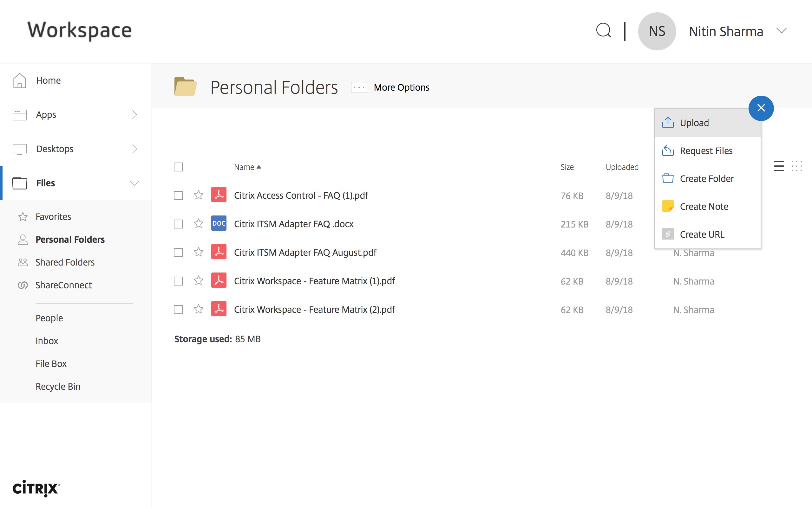Select the Upload icon in the menu
The width and height of the screenshot is (812, 507).
[668, 122]
